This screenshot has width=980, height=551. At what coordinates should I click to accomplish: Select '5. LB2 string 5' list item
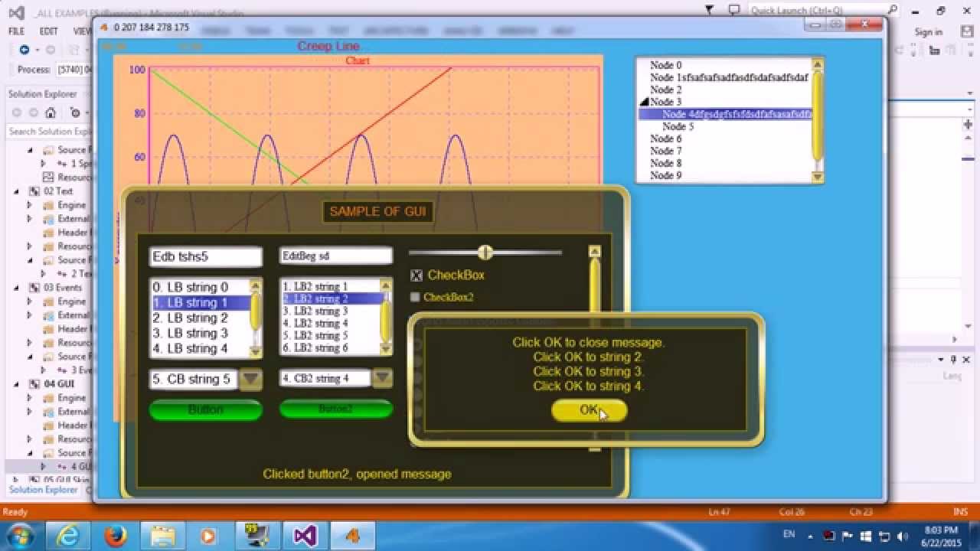pyautogui.click(x=332, y=335)
